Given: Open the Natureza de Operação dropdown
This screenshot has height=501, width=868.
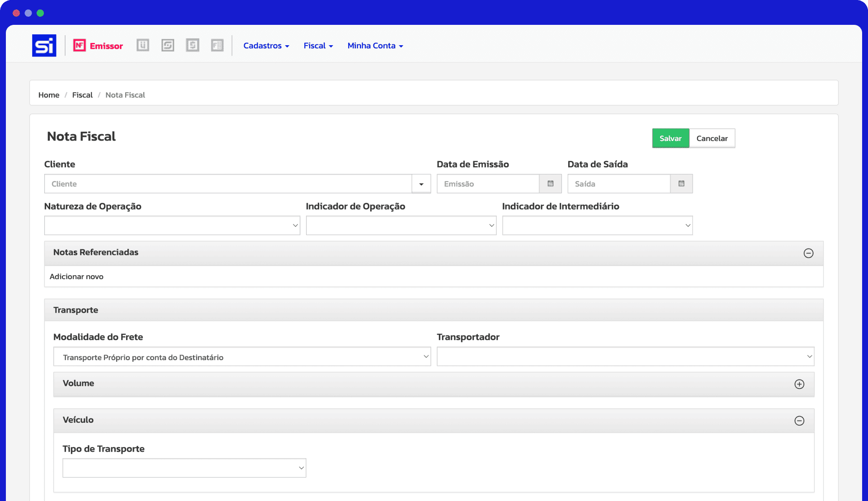Looking at the screenshot, I should tap(172, 225).
